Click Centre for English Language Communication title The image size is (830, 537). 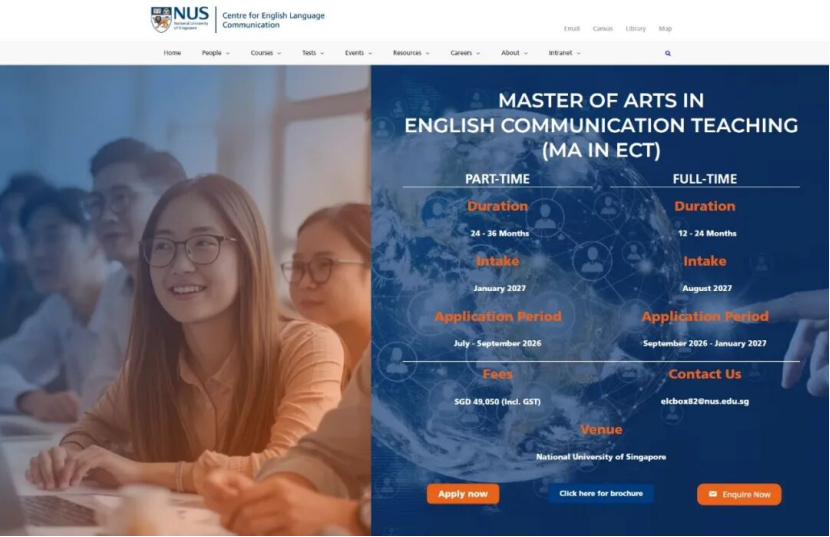coord(273,20)
